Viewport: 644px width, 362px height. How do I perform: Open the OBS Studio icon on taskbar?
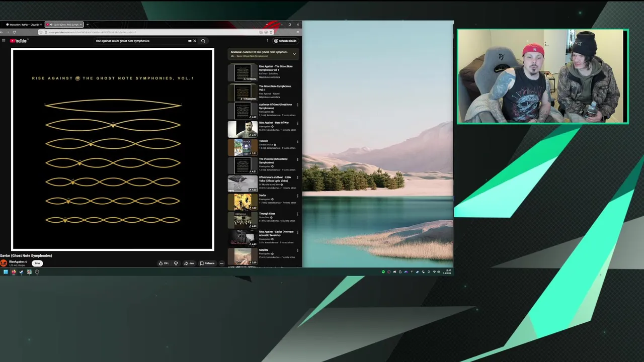coord(37,272)
